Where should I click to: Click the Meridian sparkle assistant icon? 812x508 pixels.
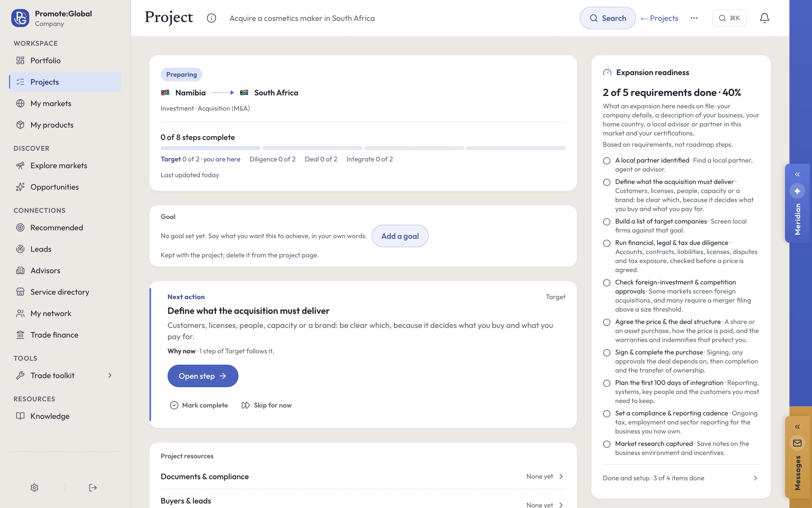point(797,191)
